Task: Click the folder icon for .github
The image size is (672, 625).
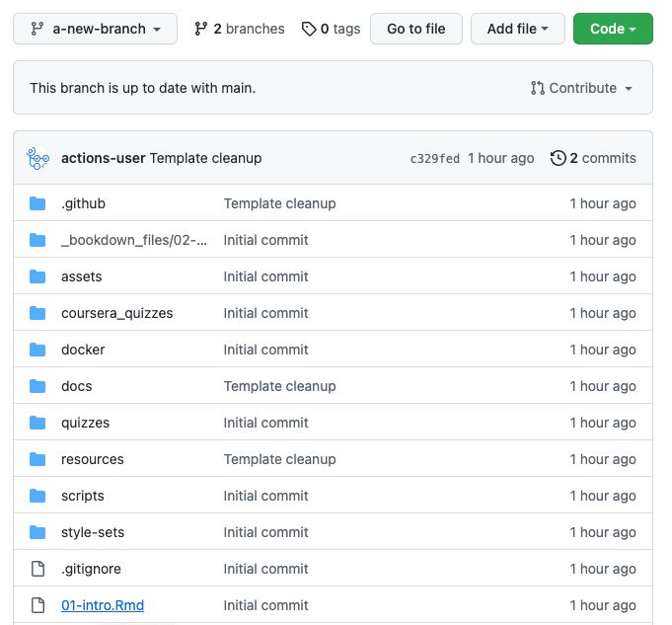Action: (x=37, y=203)
